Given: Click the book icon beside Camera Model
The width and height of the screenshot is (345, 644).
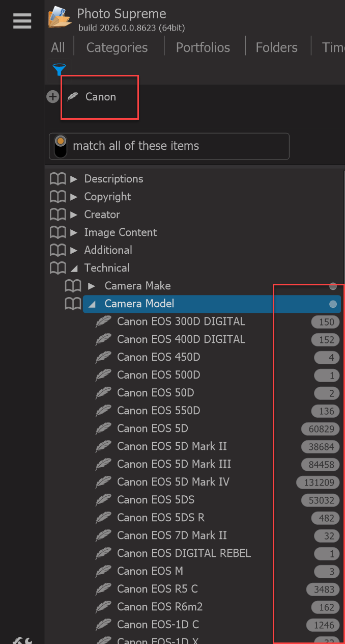Looking at the screenshot, I should pyautogui.click(x=73, y=304).
